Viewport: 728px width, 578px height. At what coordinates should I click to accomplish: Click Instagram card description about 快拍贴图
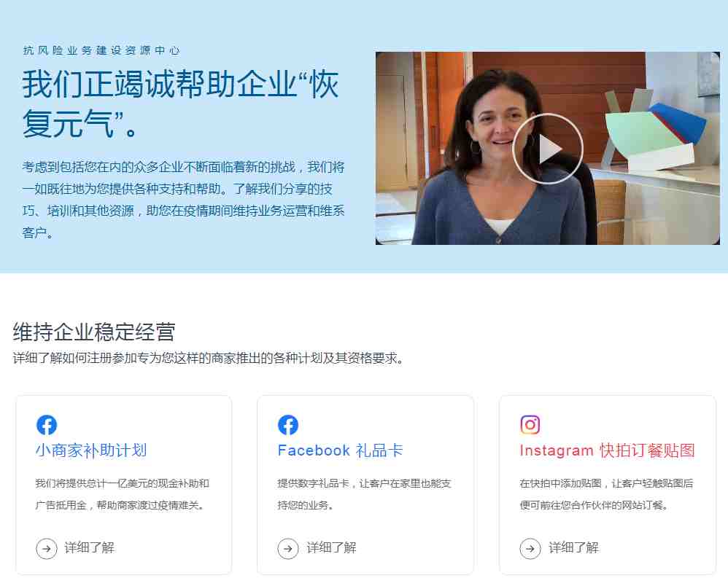pyautogui.click(x=606, y=494)
